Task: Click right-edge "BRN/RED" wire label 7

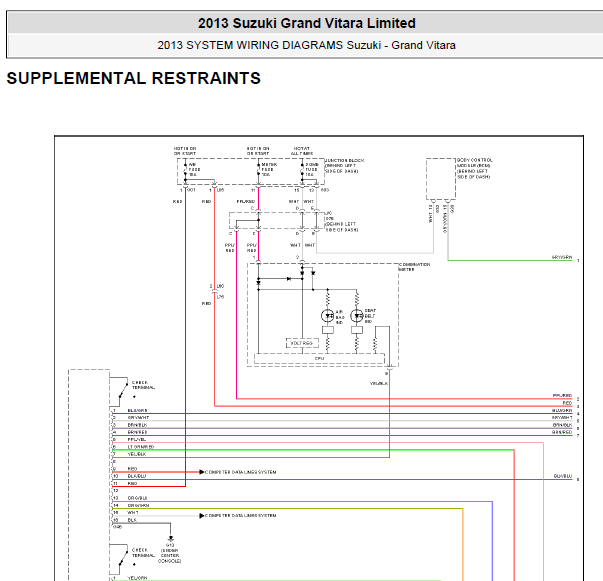Action: pos(562,432)
